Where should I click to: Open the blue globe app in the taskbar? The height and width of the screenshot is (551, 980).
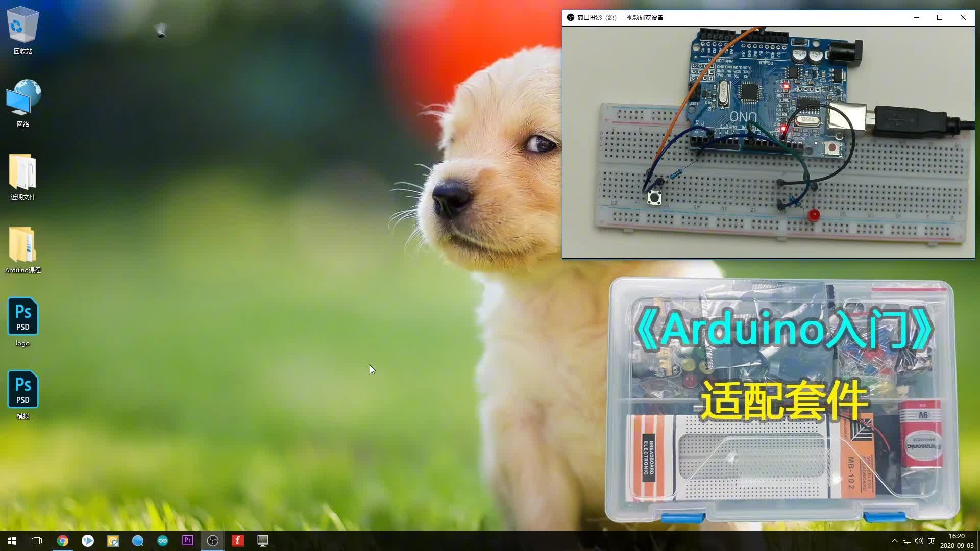138,541
